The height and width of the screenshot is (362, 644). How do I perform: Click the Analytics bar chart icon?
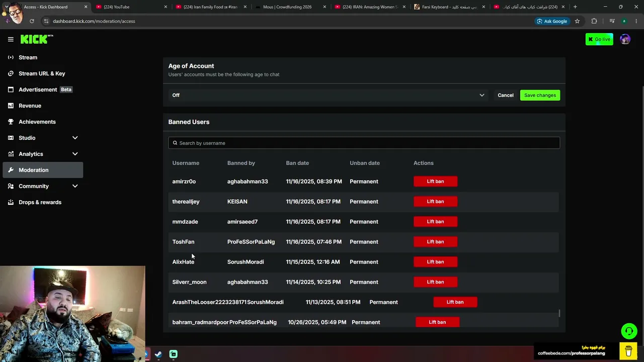[x=11, y=154]
